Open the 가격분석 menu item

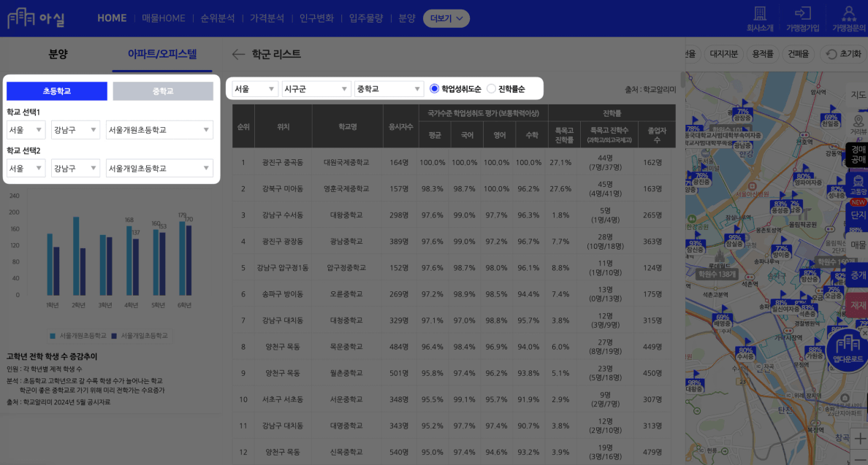(x=267, y=18)
